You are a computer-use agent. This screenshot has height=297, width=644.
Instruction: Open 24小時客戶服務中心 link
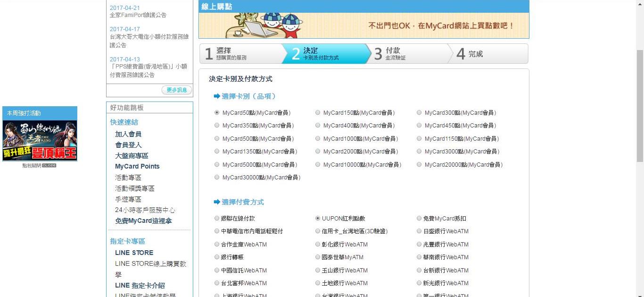[x=145, y=210]
